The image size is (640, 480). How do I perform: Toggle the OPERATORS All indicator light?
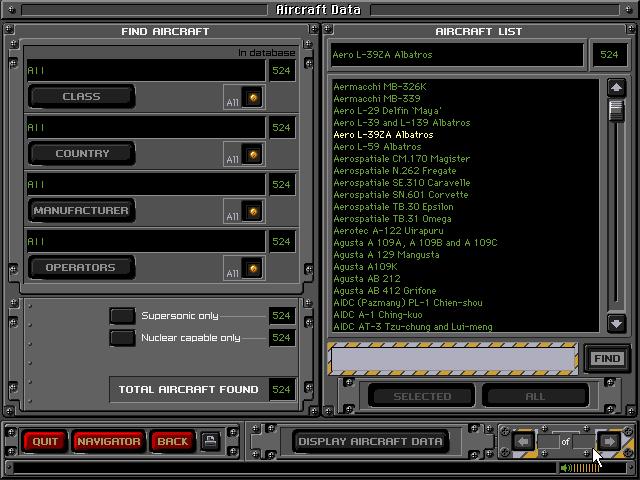point(253,269)
